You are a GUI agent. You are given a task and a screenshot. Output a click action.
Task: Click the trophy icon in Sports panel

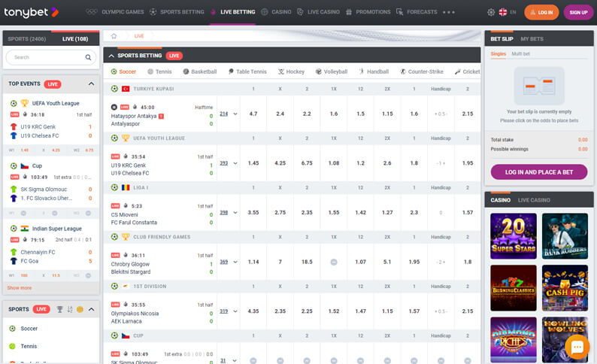pyautogui.click(x=59, y=309)
